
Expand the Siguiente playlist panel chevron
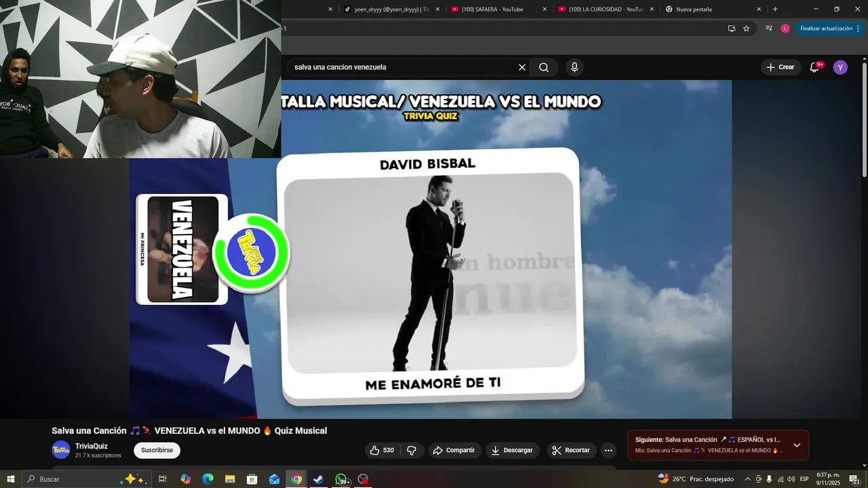pyautogui.click(x=797, y=445)
